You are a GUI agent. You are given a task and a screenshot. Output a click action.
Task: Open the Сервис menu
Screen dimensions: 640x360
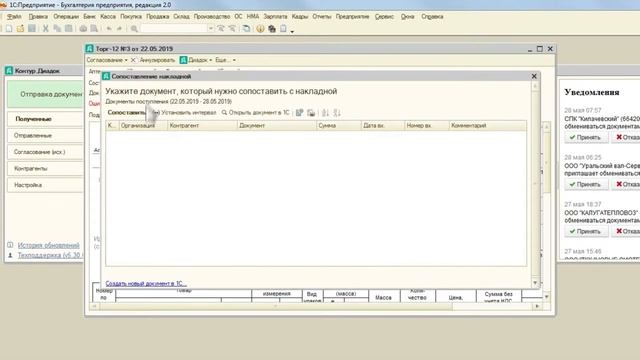coord(384,17)
